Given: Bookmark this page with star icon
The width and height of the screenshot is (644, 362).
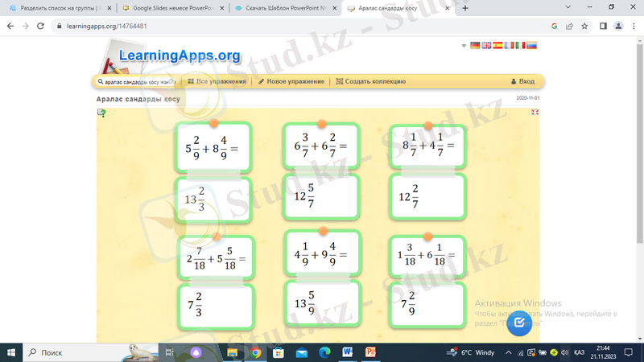Looking at the screenshot, I should (x=586, y=26).
